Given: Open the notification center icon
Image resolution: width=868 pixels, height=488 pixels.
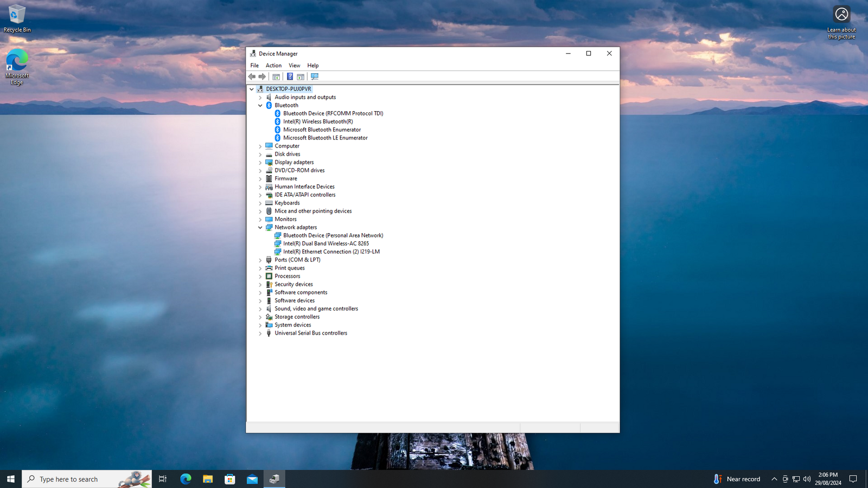Looking at the screenshot, I should tap(853, 479).
